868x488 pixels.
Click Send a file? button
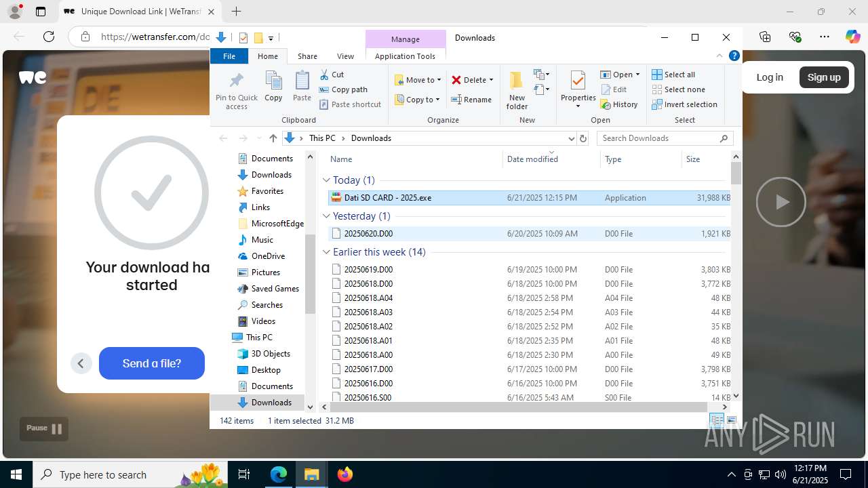(x=152, y=363)
